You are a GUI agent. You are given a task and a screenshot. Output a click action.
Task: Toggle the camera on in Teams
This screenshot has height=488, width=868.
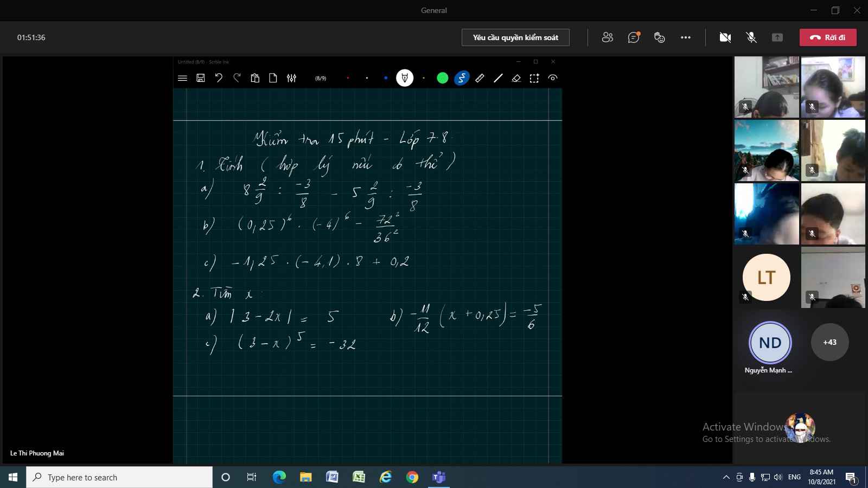[x=725, y=37]
